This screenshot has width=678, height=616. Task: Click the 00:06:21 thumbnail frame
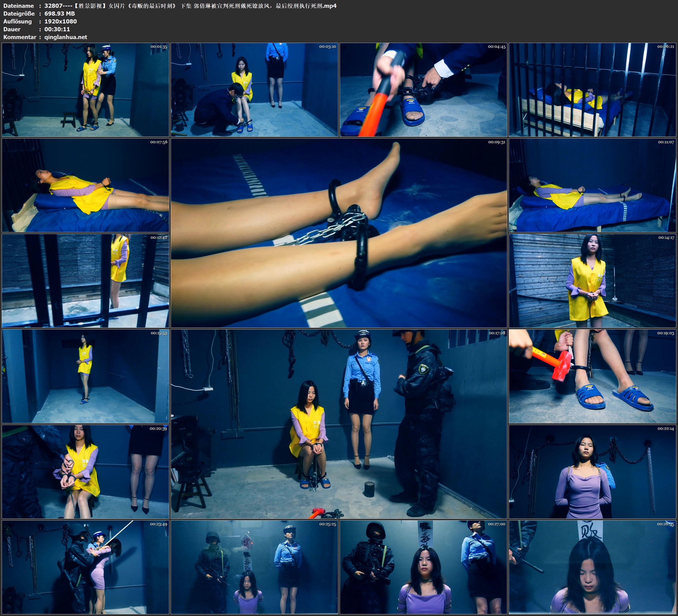[593, 89]
